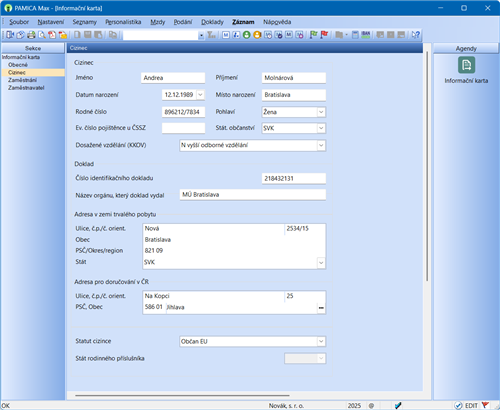Open the folder icon dropdown arrow
The width and height of the screenshot is (500, 410).
click(346, 35)
